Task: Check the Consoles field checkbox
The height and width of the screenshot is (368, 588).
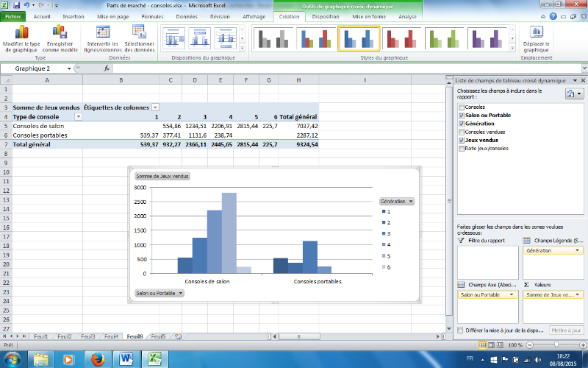Action: 460,107
